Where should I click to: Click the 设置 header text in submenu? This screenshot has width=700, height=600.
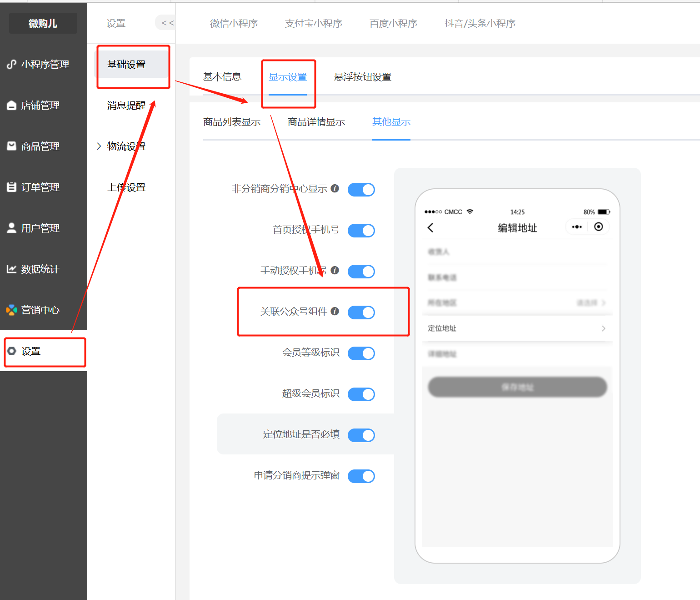(x=116, y=23)
